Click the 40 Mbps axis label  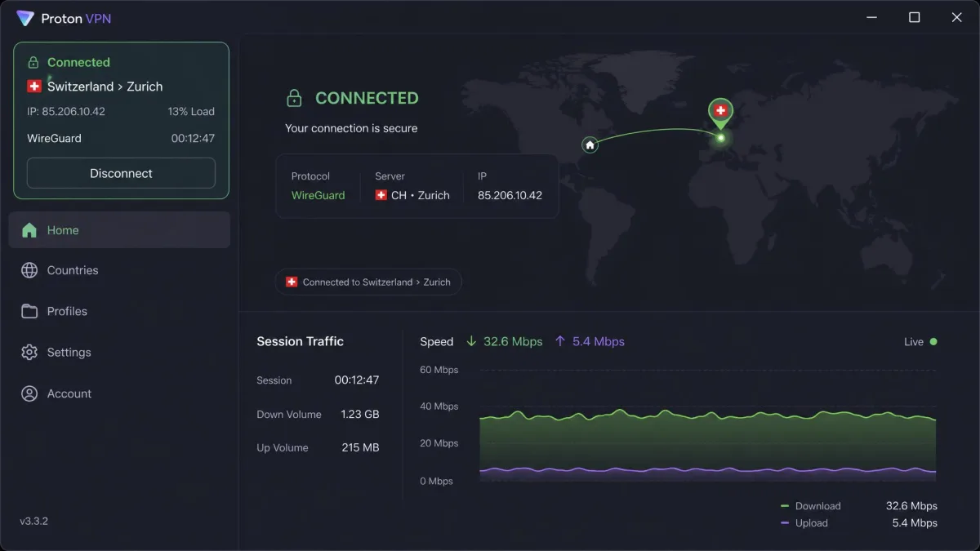[439, 407]
